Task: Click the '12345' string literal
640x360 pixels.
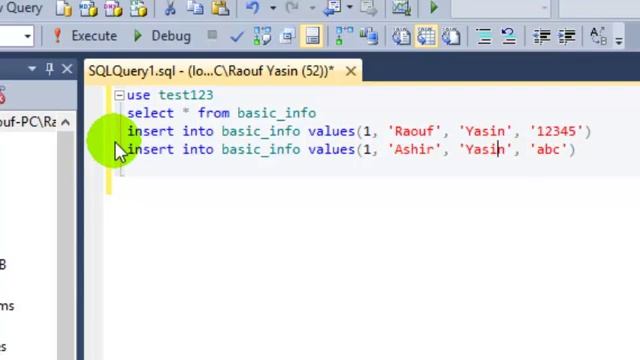Action: 556,131
